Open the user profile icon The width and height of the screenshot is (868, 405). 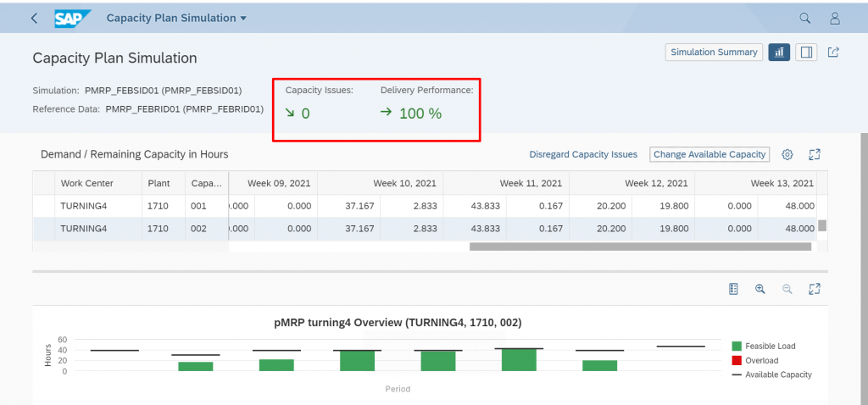click(835, 19)
